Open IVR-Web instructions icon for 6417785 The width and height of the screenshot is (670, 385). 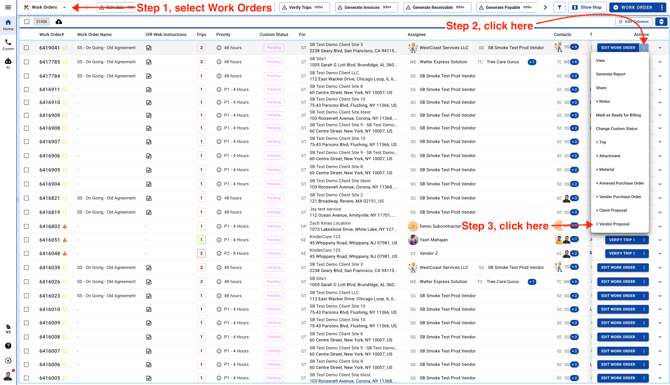pyautogui.click(x=149, y=62)
